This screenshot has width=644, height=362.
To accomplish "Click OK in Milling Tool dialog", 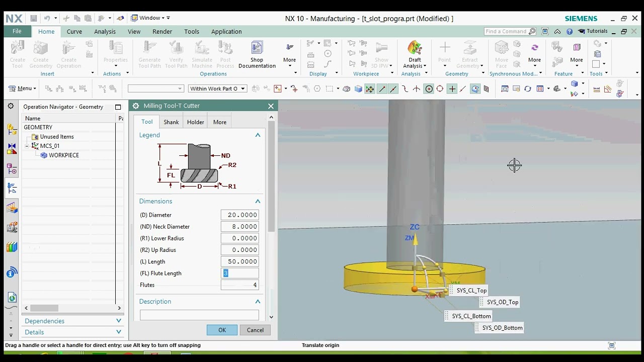I will pyautogui.click(x=222, y=330).
